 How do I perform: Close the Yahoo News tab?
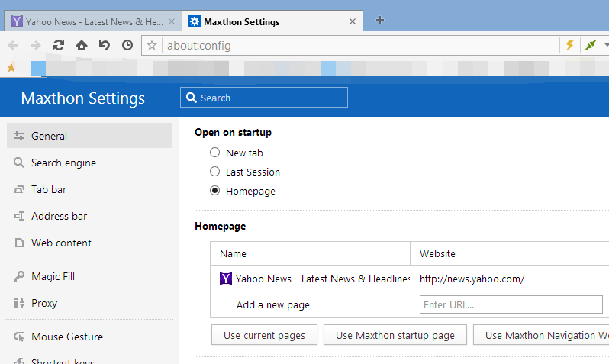click(172, 22)
